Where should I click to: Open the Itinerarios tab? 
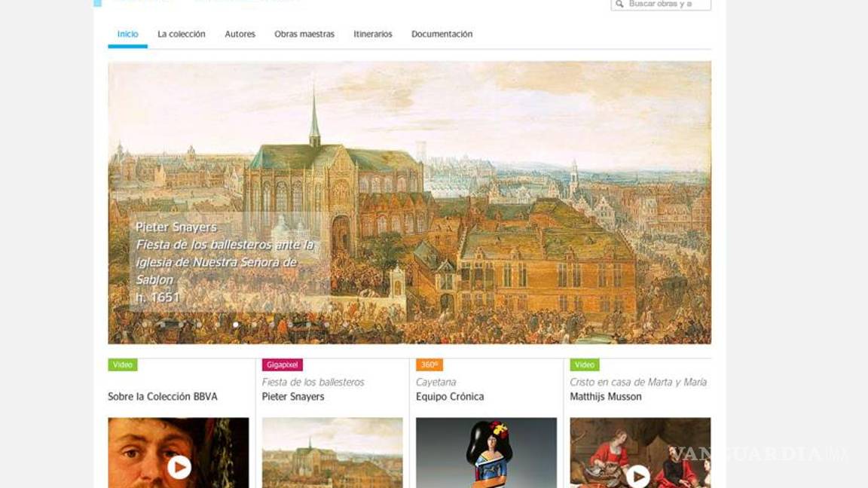tap(372, 35)
